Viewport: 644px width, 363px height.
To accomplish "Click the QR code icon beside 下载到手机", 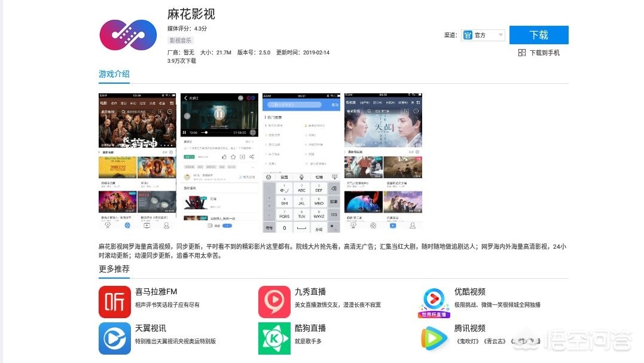I will pyautogui.click(x=522, y=53).
